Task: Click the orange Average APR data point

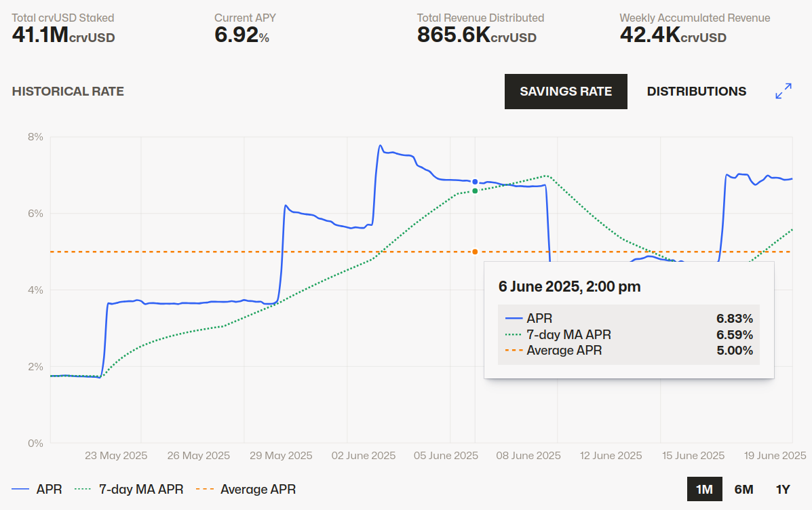Action: (475, 252)
